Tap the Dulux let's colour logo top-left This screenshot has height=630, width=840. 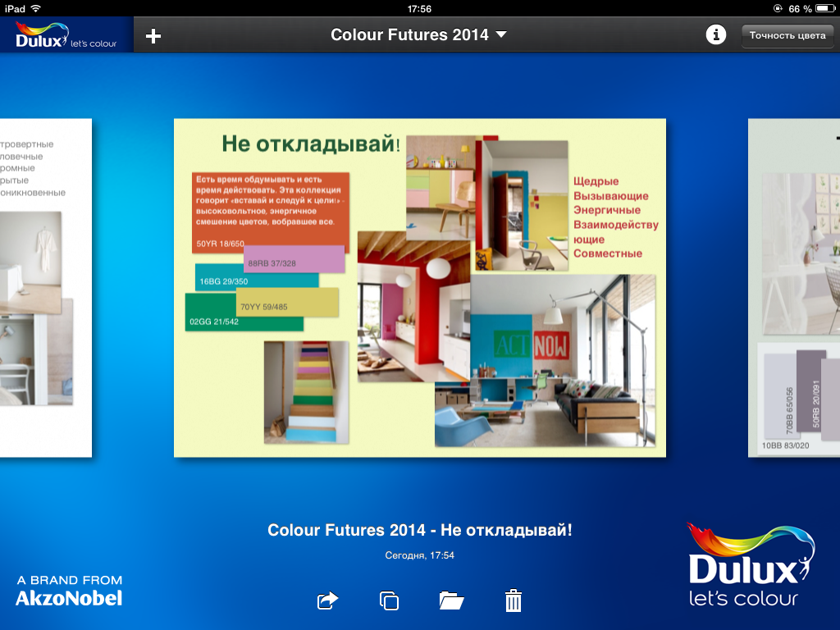pyautogui.click(x=66, y=35)
